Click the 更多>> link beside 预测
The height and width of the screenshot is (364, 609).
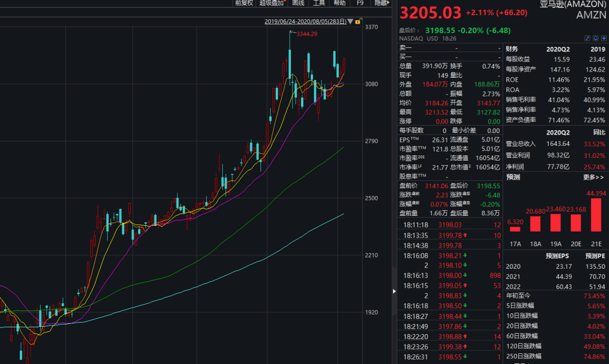pyautogui.click(x=593, y=177)
